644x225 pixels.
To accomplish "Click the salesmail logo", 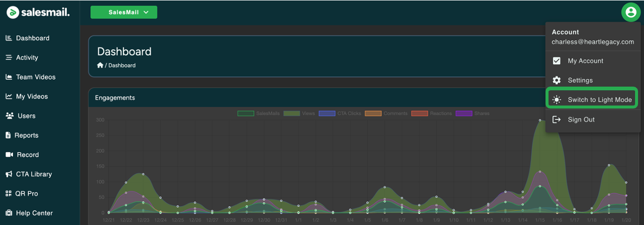I will tap(38, 12).
